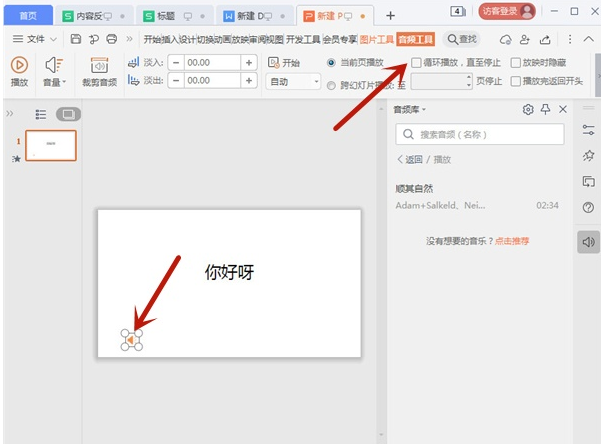Open the 首页 home tab
Screen dimensions: 601x444
[x=29, y=15]
